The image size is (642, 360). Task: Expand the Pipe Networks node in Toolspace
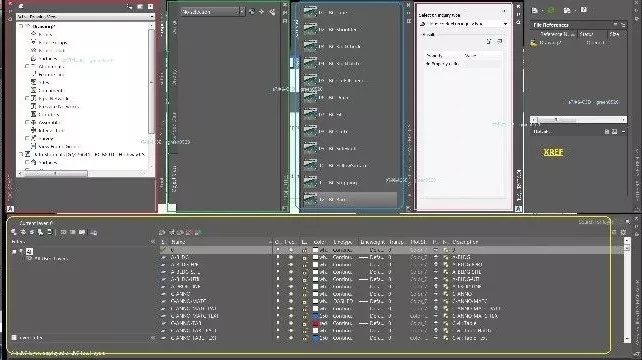pyautogui.click(x=27, y=98)
